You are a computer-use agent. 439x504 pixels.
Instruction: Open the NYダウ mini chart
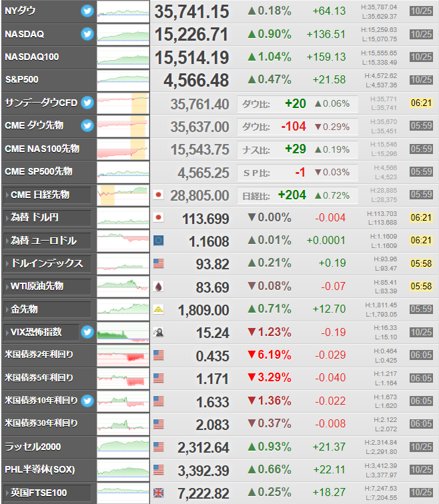pyautogui.click(x=123, y=11)
